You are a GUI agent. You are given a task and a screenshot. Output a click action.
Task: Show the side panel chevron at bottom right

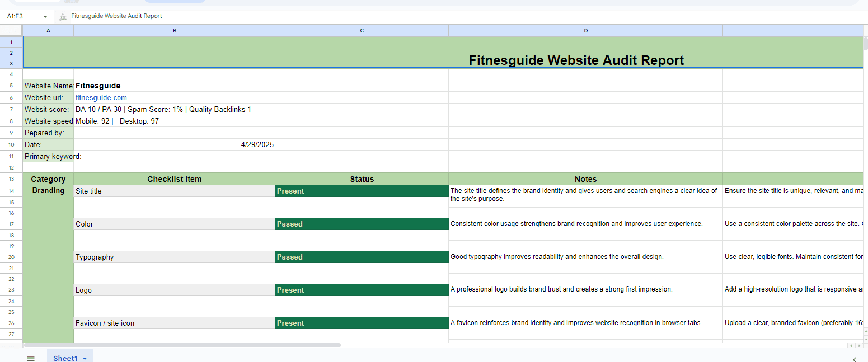click(x=854, y=359)
